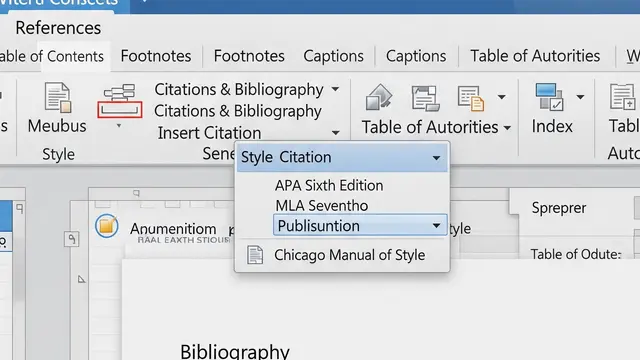The height and width of the screenshot is (360, 640).
Task: Choose MLA Seventho style
Action: 322,206
